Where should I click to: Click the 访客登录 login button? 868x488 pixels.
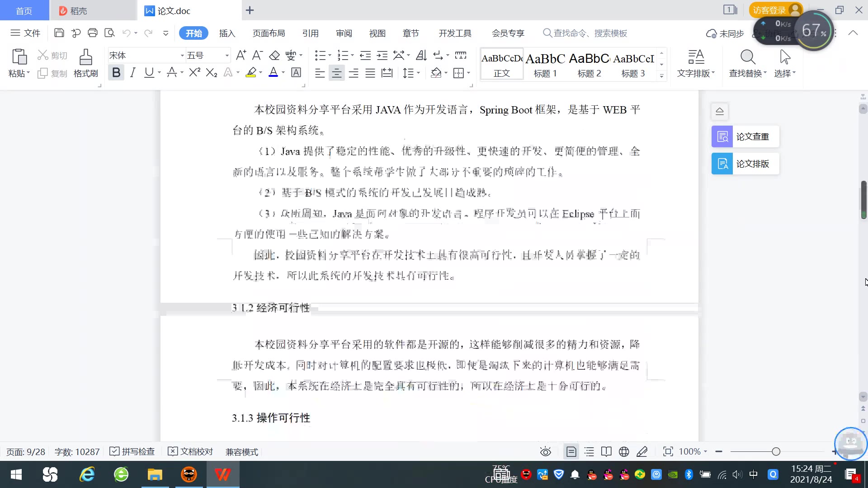(x=775, y=10)
